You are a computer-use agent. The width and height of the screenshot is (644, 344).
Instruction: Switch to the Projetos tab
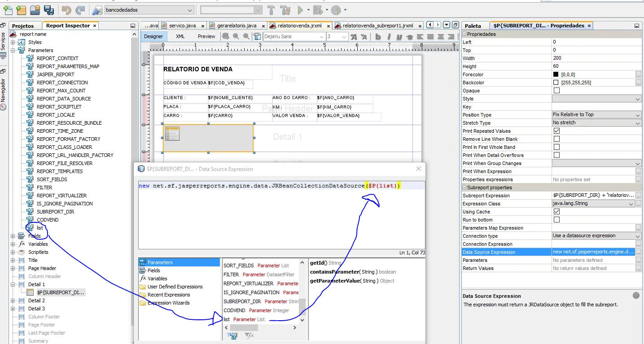[x=23, y=26]
